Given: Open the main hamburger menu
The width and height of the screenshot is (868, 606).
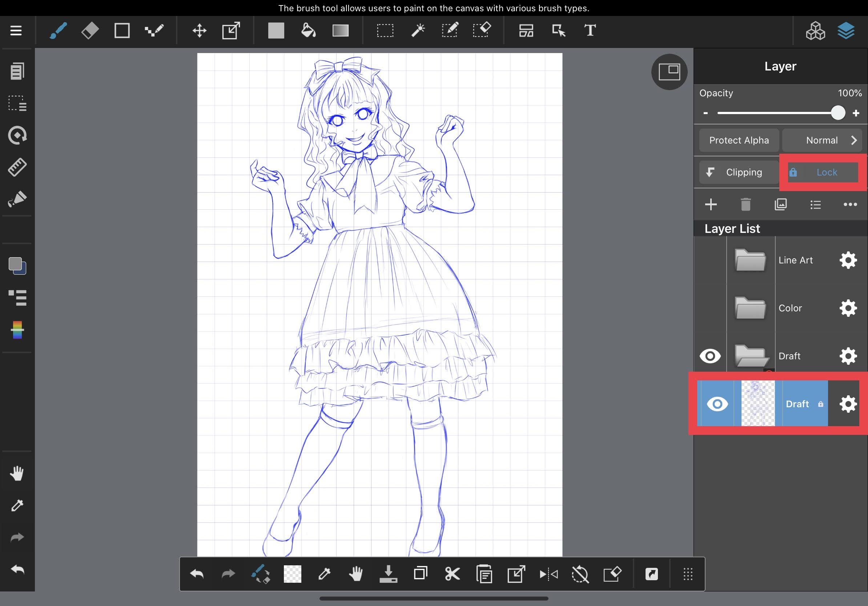Looking at the screenshot, I should pos(16,30).
